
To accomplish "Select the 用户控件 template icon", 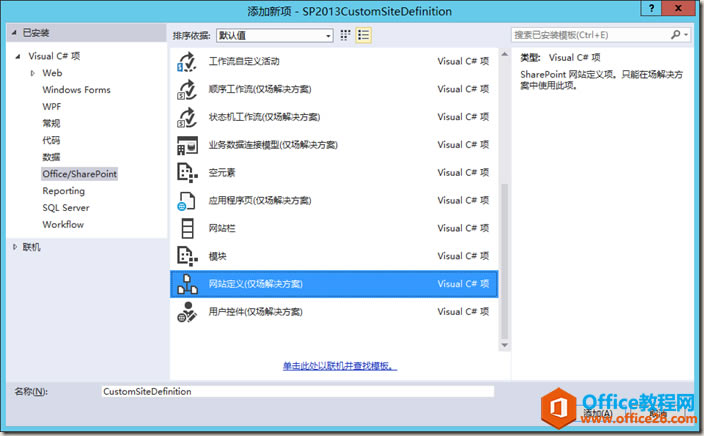I will click(187, 312).
